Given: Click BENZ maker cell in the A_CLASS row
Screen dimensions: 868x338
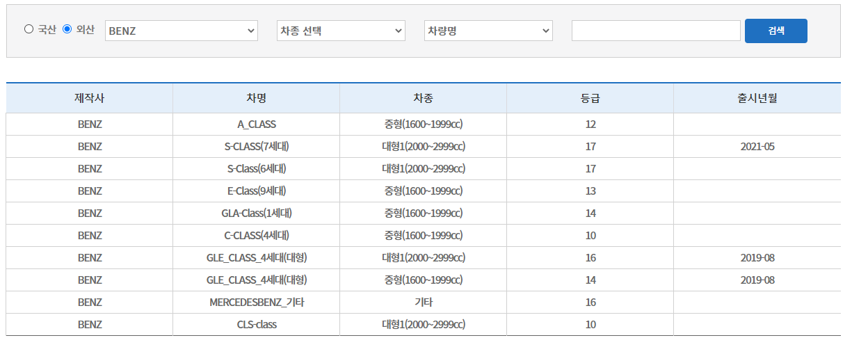Looking at the screenshot, I should [90, 124].
